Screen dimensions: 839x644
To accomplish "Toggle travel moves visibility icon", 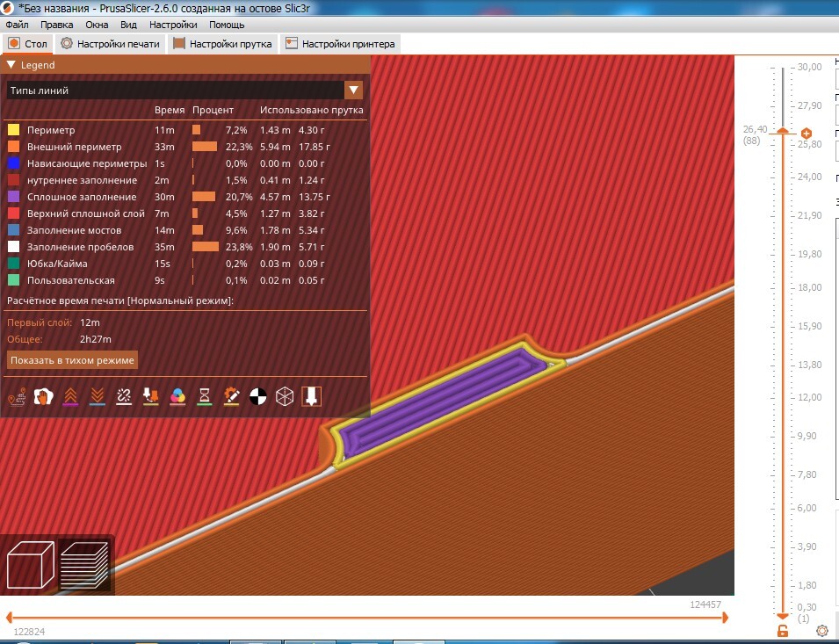I will coord(17,397).
